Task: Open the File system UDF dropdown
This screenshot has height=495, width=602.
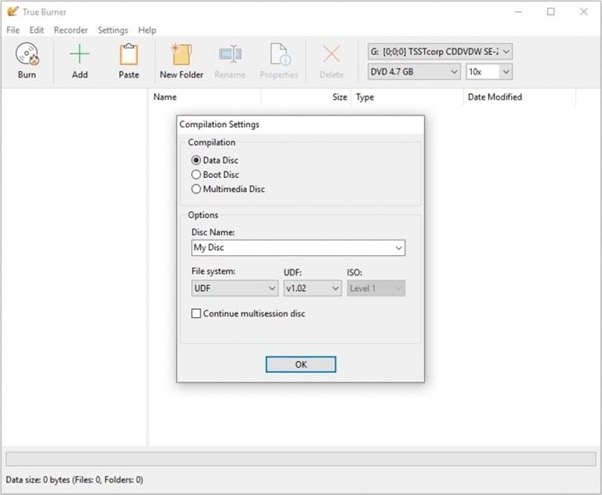Action: (235, 288)
